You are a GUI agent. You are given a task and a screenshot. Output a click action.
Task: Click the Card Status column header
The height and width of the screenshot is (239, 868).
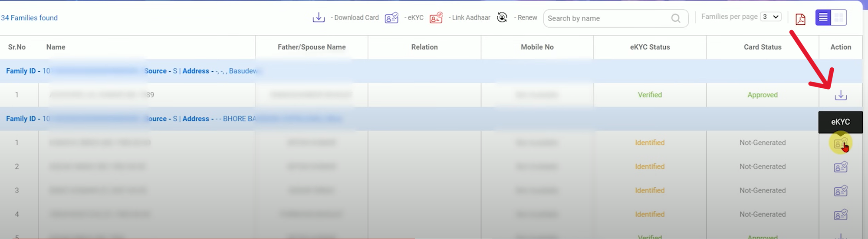coord(762,47)
